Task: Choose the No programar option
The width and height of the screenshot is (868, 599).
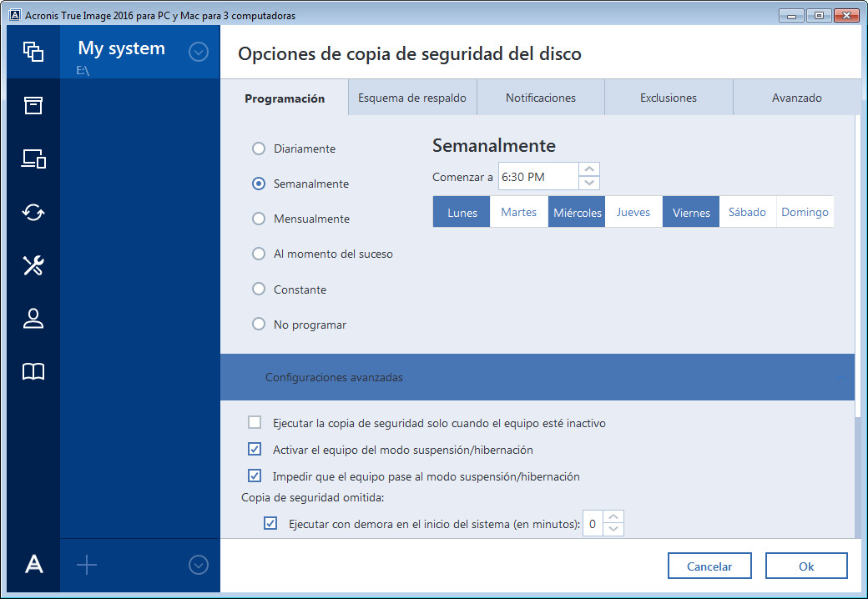Action: click(x=259, y=325)
